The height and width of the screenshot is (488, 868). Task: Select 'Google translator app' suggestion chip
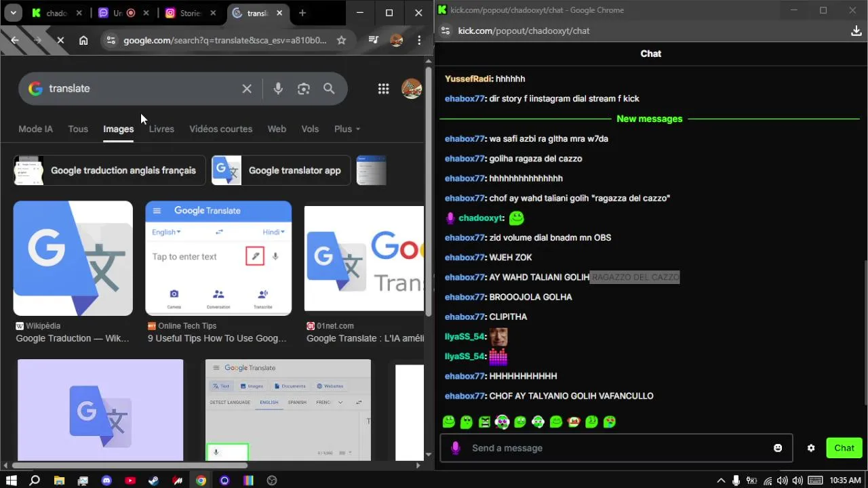281,170
